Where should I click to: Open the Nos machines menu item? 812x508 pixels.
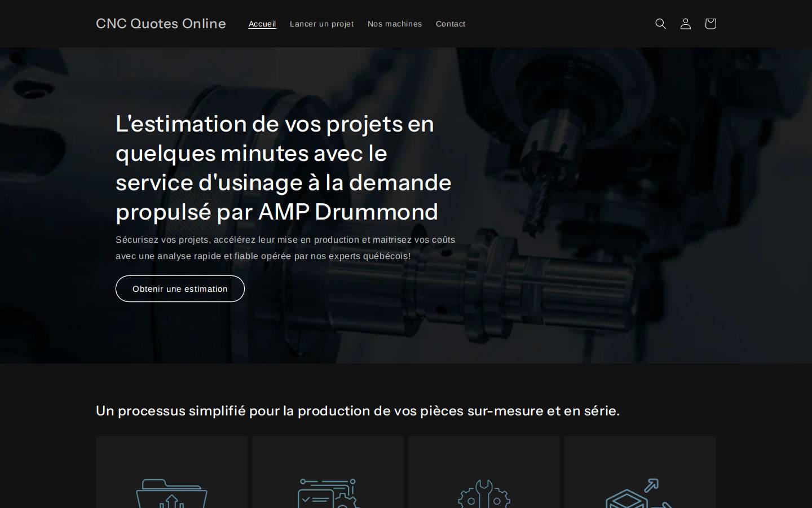click(395, 24)
